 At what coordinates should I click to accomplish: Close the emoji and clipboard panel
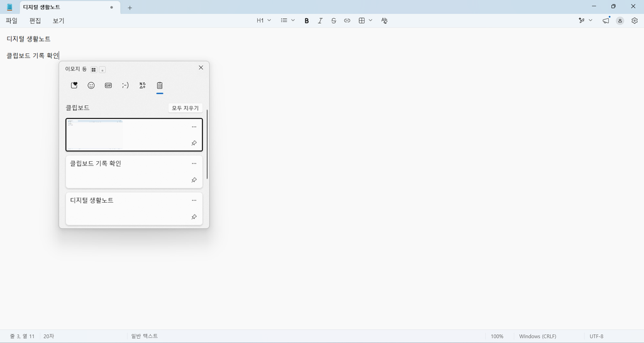click(201, 68)
